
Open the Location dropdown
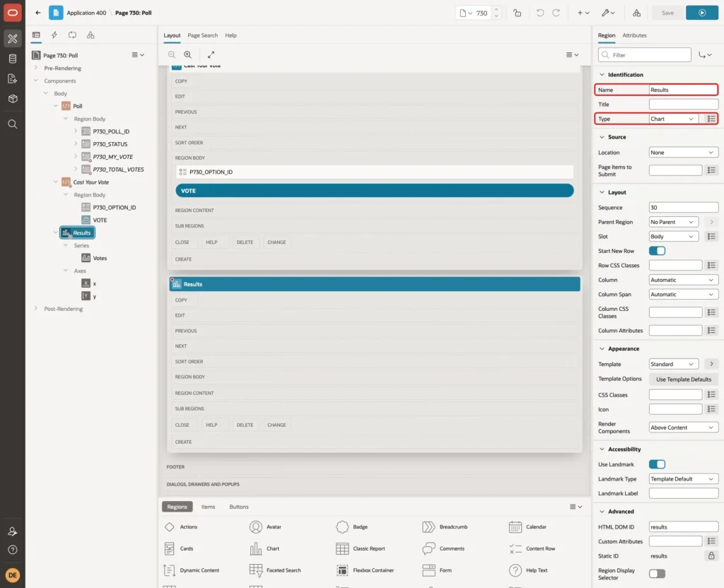point(684,153)
